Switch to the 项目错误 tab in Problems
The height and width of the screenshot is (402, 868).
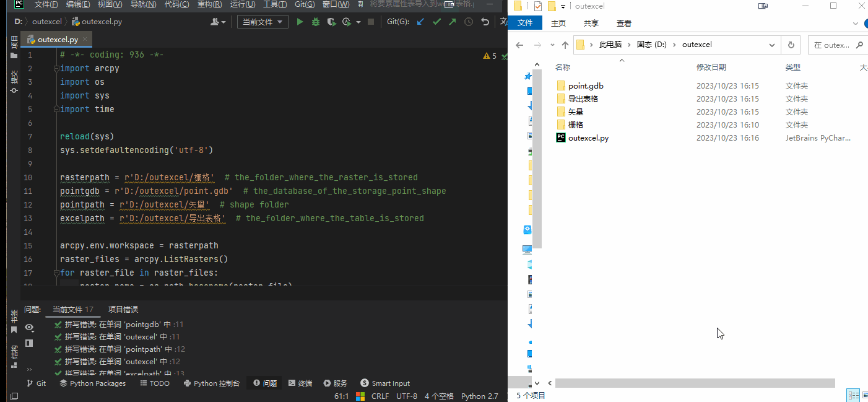point(123,310)
